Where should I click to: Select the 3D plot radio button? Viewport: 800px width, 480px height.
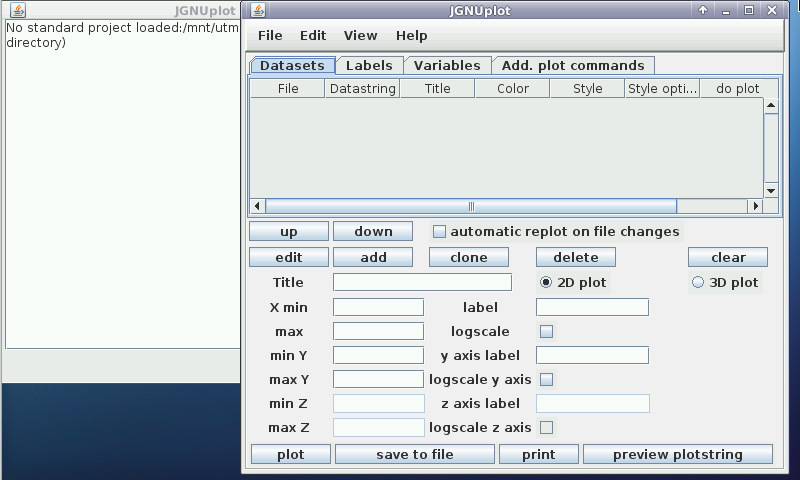[698, 282]
